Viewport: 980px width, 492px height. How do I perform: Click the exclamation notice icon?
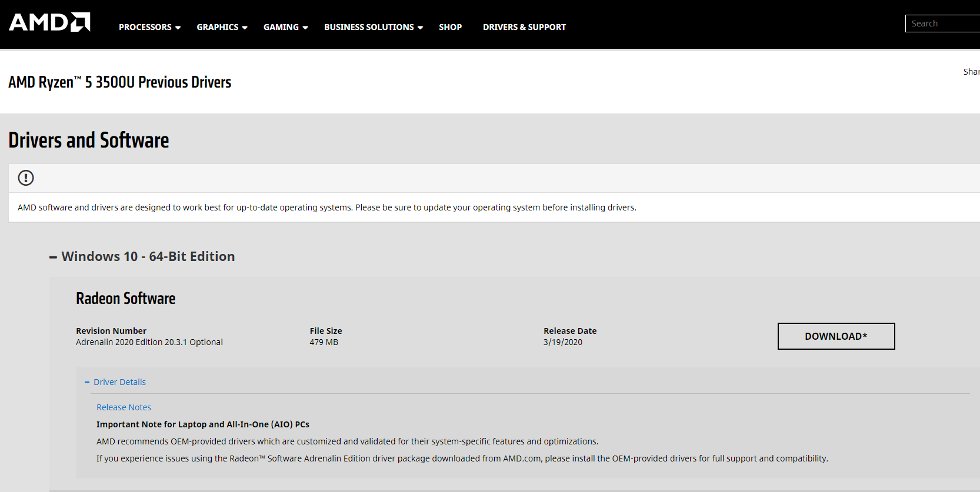click(26, 178)
